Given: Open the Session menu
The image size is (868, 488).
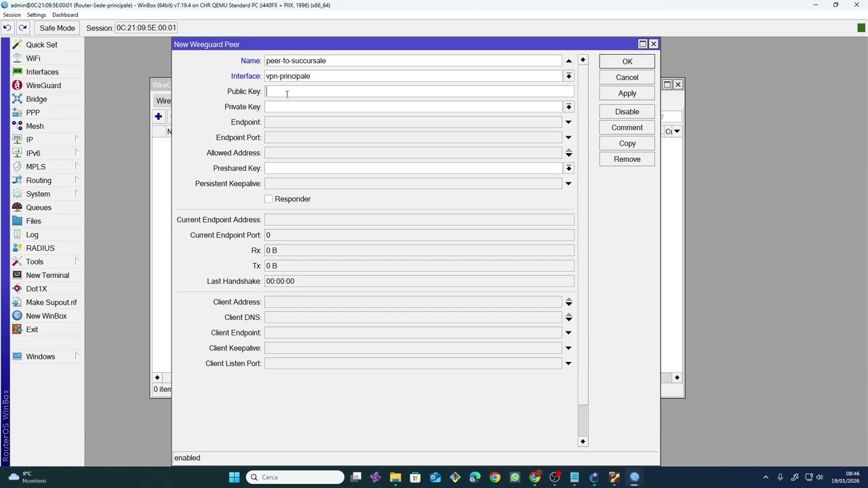Looking at the screenshot, I should pyautogui.click(x=12, y=15).
